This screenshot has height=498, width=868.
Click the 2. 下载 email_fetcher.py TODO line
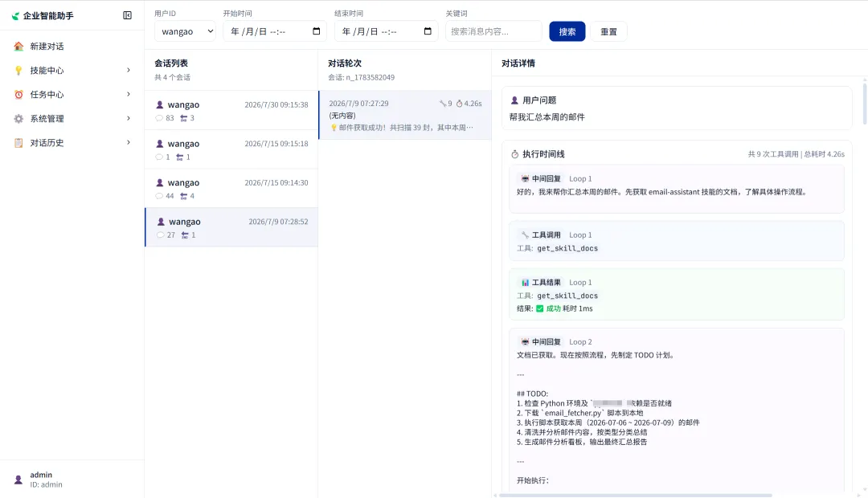(579, 414)
